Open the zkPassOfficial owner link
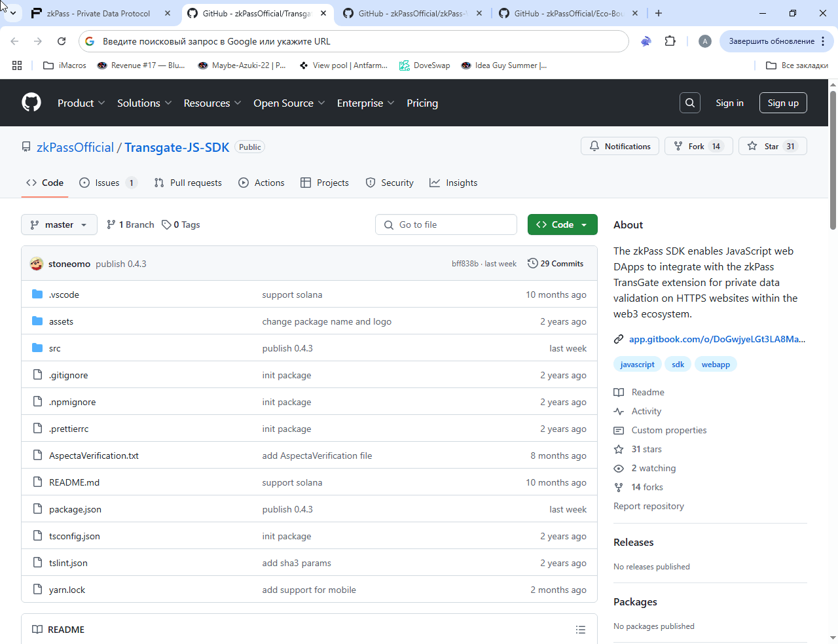The image size is (838, 644). coord(75,147)
